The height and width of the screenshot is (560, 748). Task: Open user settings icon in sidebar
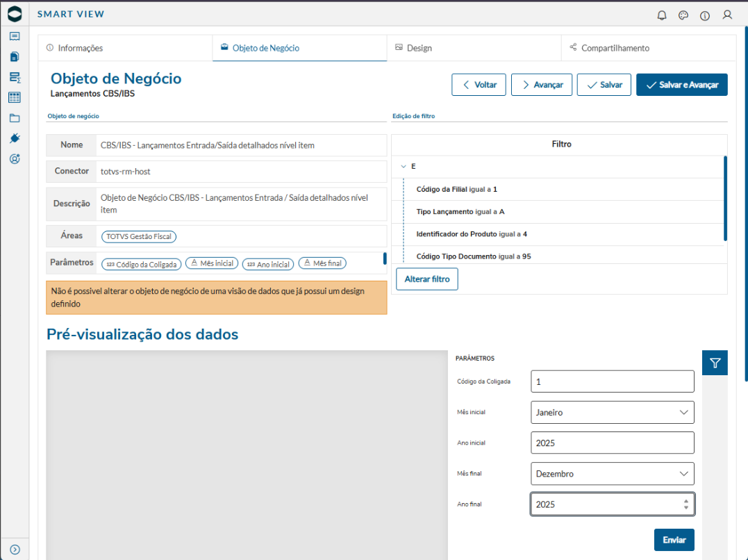pyautogui.click(x=15, y=159)
